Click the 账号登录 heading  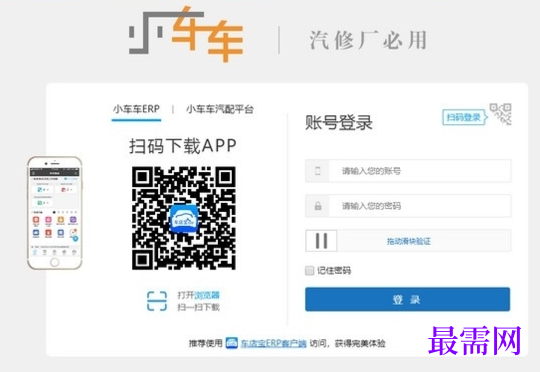(x=339, y=122)
